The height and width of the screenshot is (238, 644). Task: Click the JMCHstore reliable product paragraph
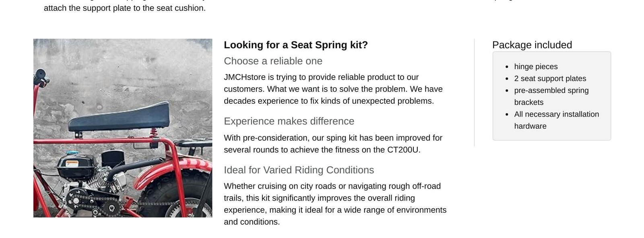point(333,89)
